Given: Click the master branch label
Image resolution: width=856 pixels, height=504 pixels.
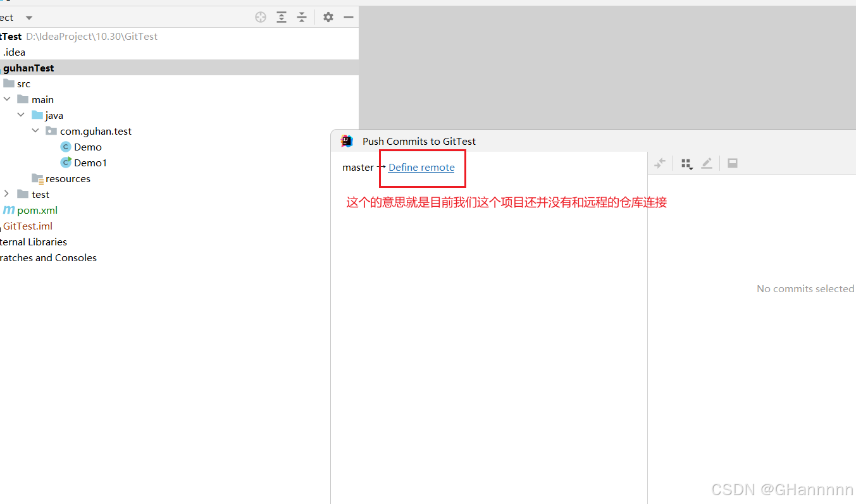Looking at the screenshot, I should click(357, 167).
